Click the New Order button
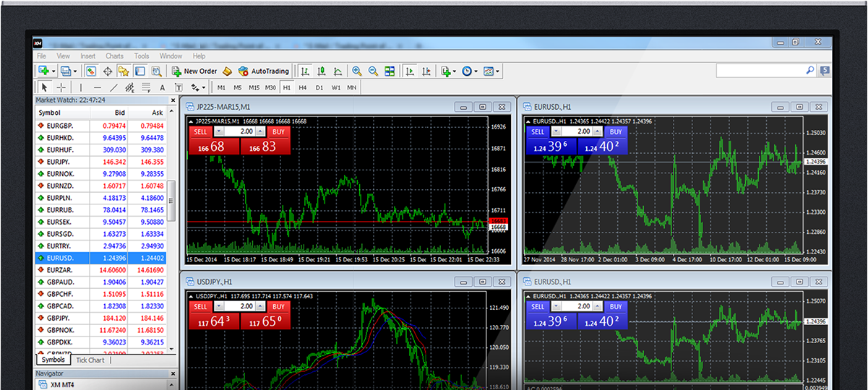Image resolution: width=868 pixels, height=390 pixels. (x=194, y=71)
